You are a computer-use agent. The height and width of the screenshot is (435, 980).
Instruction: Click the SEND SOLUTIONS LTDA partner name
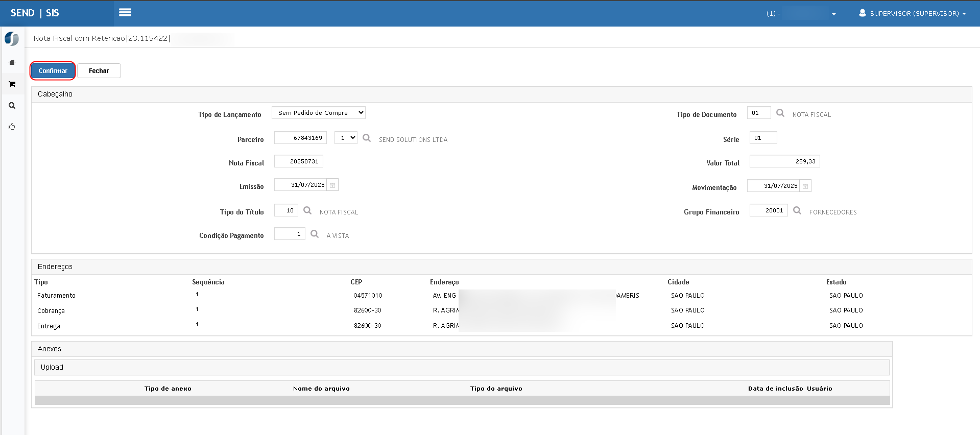click(413, 140)
